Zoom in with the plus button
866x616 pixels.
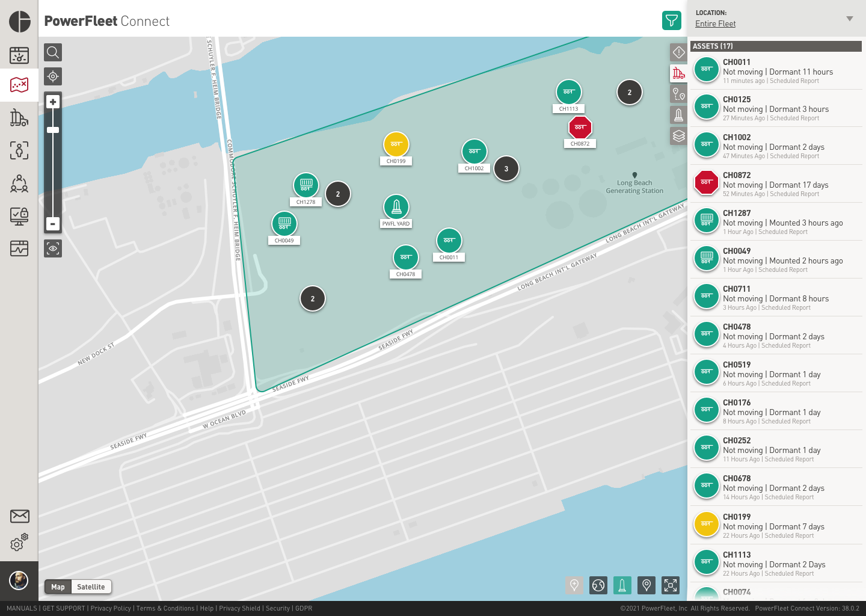coord(53,102)
